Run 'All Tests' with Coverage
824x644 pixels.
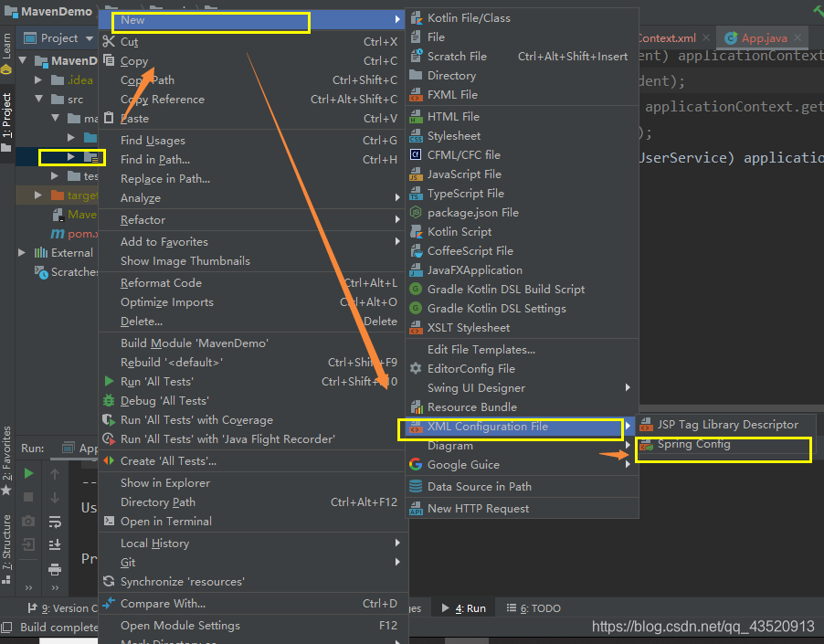point(252,420)
